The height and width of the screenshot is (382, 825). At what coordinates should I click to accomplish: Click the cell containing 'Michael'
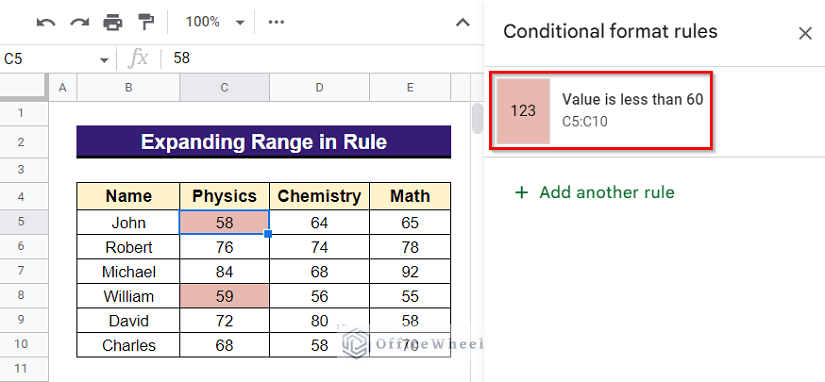[x=128, y=272]
